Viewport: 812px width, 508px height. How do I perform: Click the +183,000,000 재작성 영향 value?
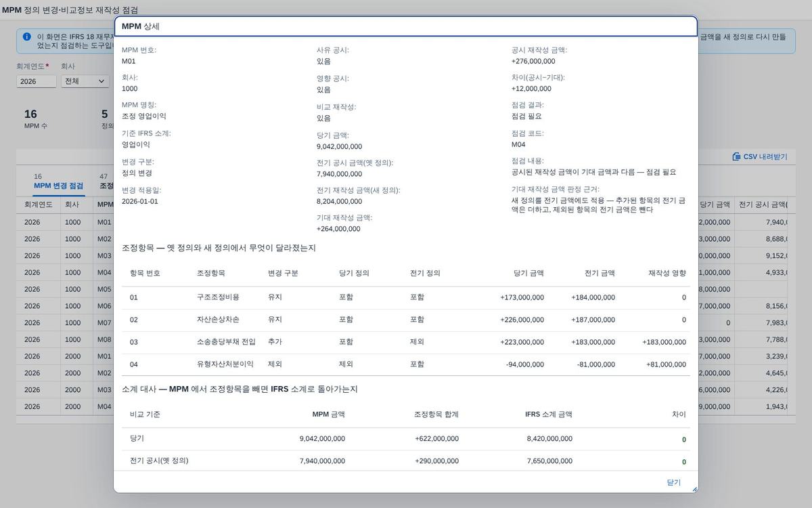(x=664, y=342)
